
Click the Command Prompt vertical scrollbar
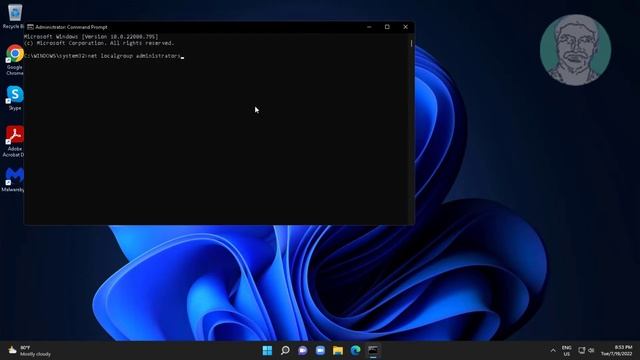pos(411,129)
